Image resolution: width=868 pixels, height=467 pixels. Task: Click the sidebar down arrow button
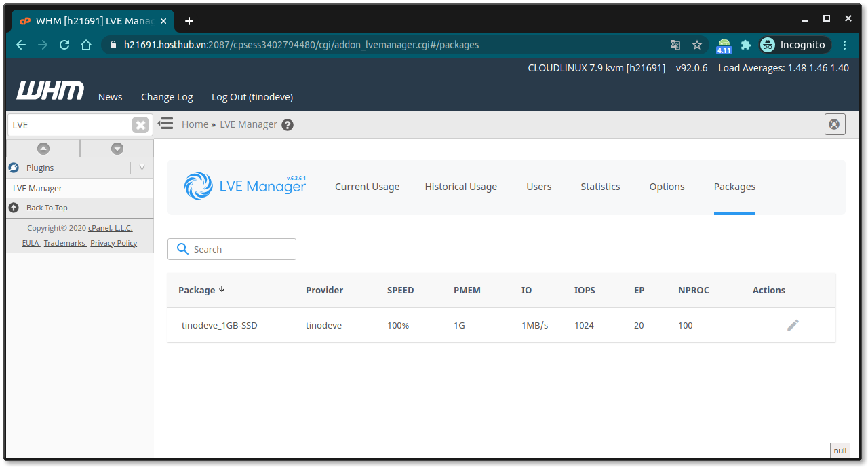[117, 148]
